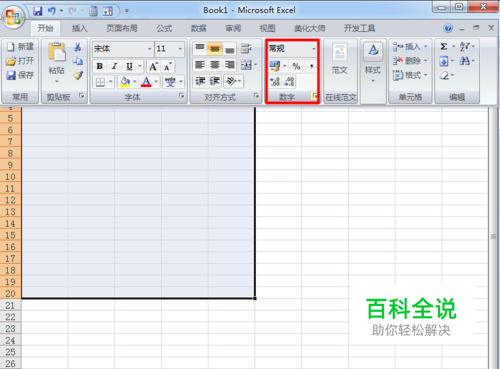Image resolution: width=500 pixels, height=369 pixels.
Task: Increase decimal places icon
Action: click(275, 82)
